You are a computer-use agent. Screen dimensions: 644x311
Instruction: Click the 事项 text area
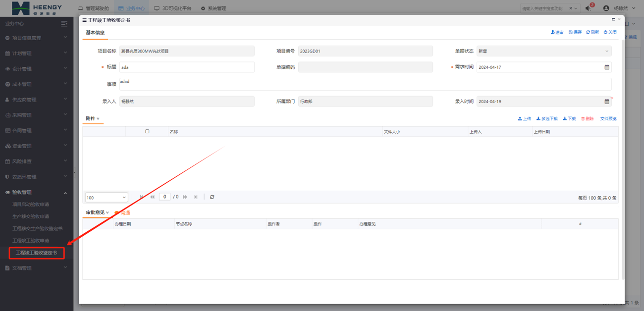(365, 84)
